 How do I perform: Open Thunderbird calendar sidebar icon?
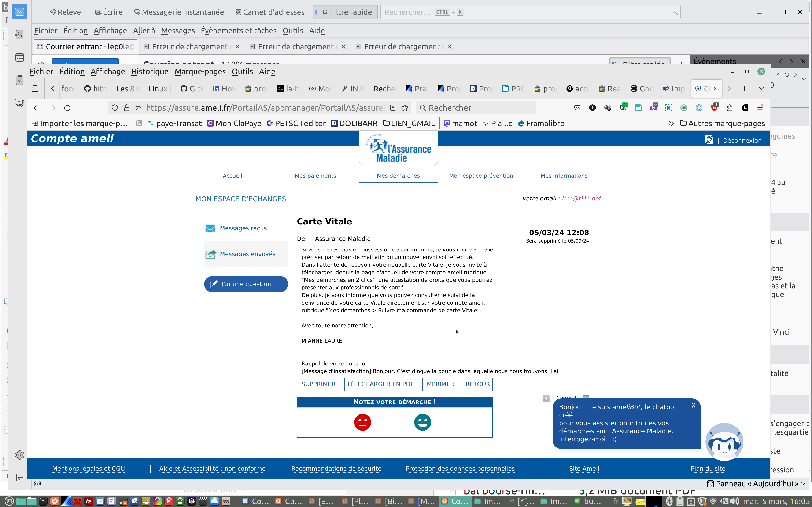point(19,58)
